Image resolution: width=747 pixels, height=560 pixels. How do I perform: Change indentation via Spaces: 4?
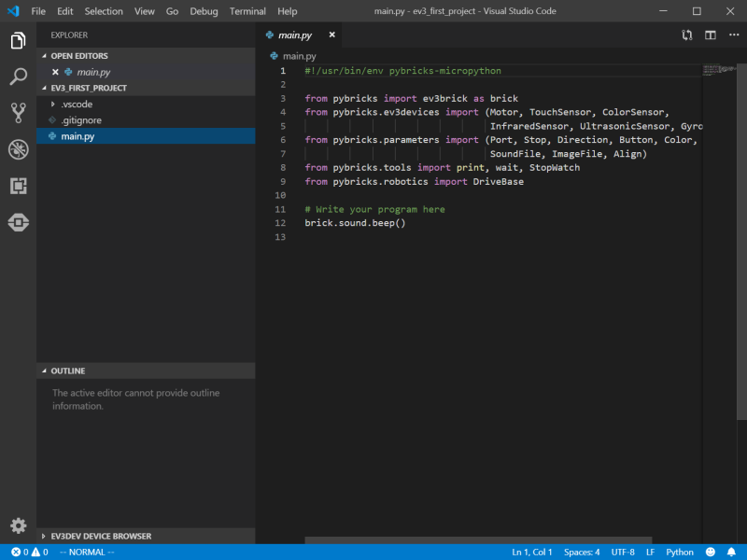coord(582,552)
